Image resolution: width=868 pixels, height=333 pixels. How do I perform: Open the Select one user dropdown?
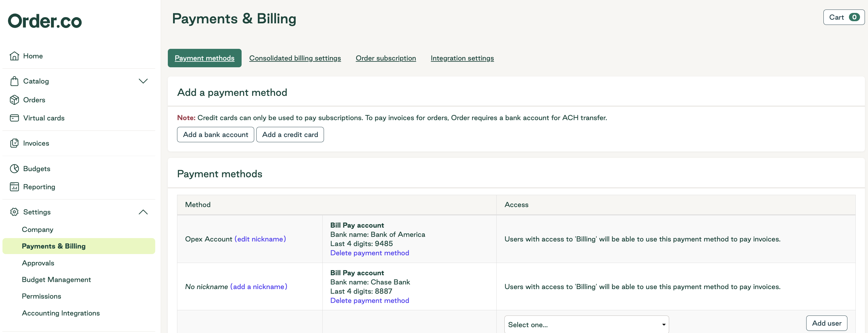coord(586,325)
